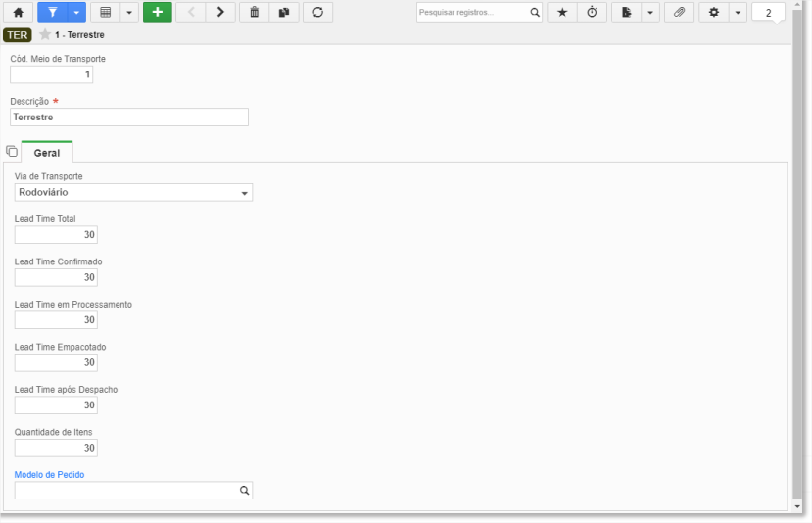Open the Via de Transporte dropdown
The image size is (812, 523).
133,193
